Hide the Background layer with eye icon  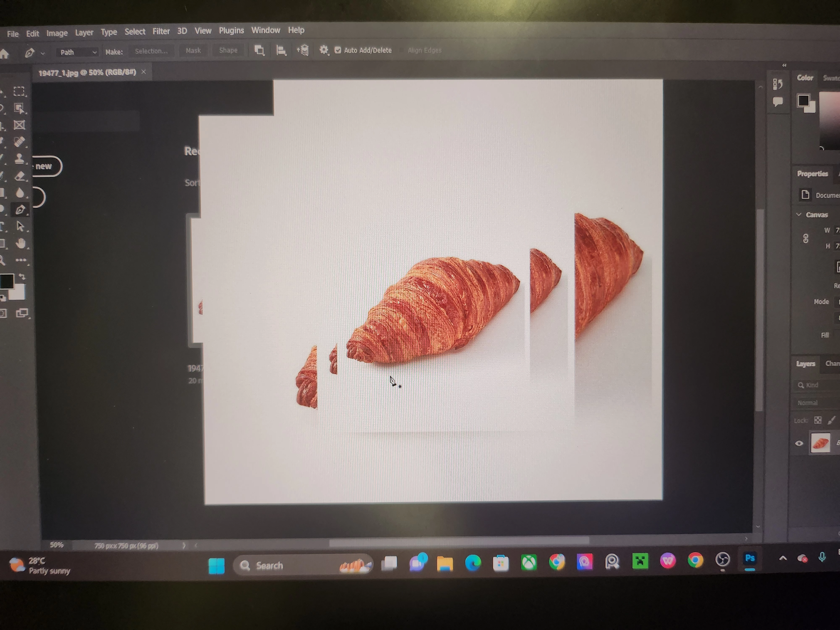tap(799, 443)
